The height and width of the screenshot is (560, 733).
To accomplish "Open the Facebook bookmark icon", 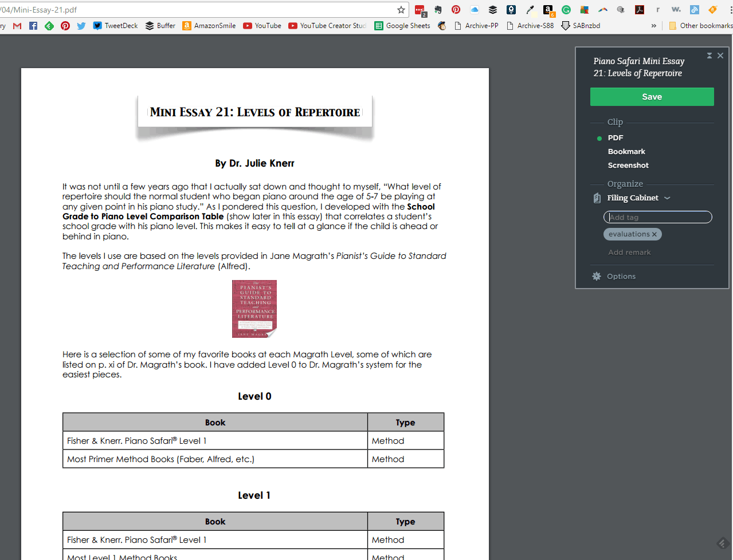I will coord(33,26).
